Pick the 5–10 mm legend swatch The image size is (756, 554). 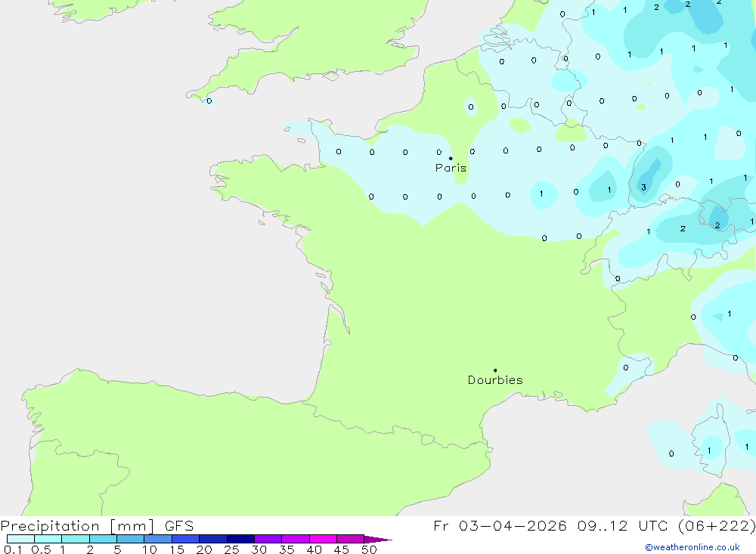click(x=131, y=539)
